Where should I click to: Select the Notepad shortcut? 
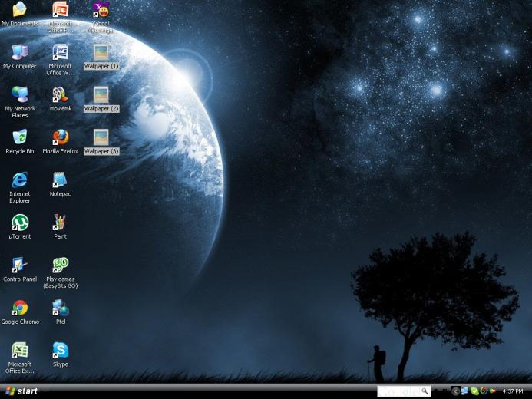61,185
